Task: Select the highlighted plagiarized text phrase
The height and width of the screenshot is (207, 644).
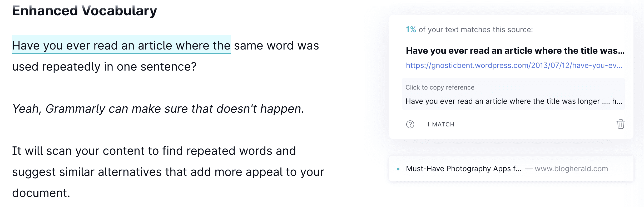Action: pos(121,45)
